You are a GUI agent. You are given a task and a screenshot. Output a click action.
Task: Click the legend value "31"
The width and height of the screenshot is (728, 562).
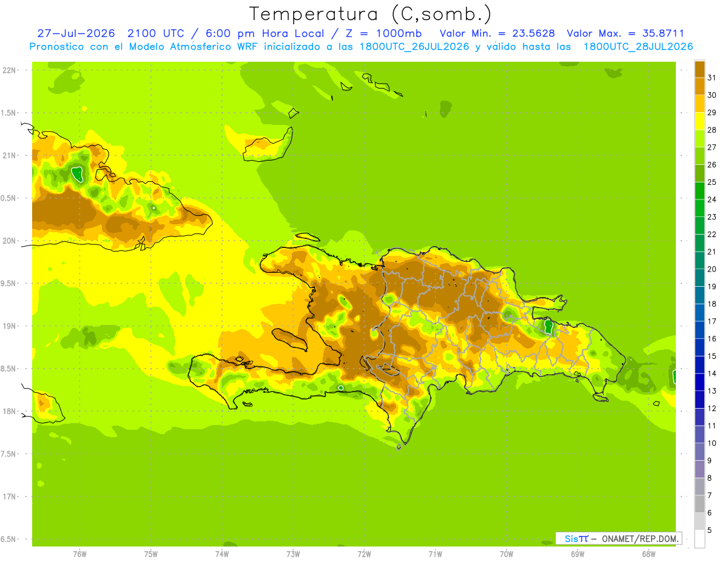712,78
